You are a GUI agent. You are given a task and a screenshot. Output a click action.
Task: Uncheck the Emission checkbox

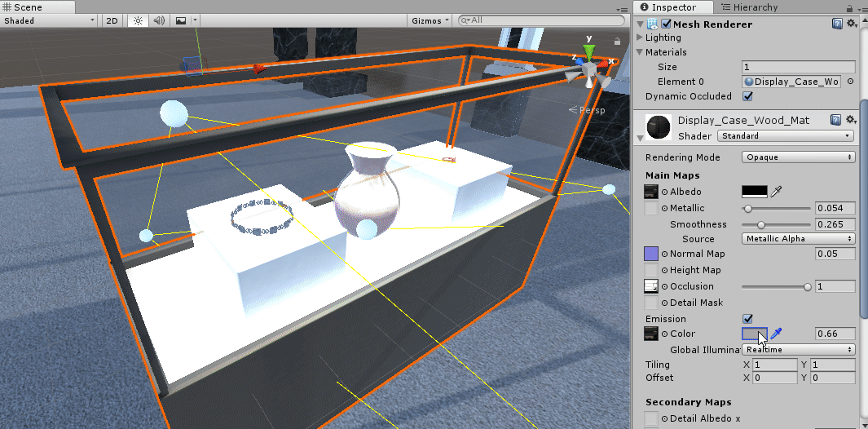click(x=747, y=319)
